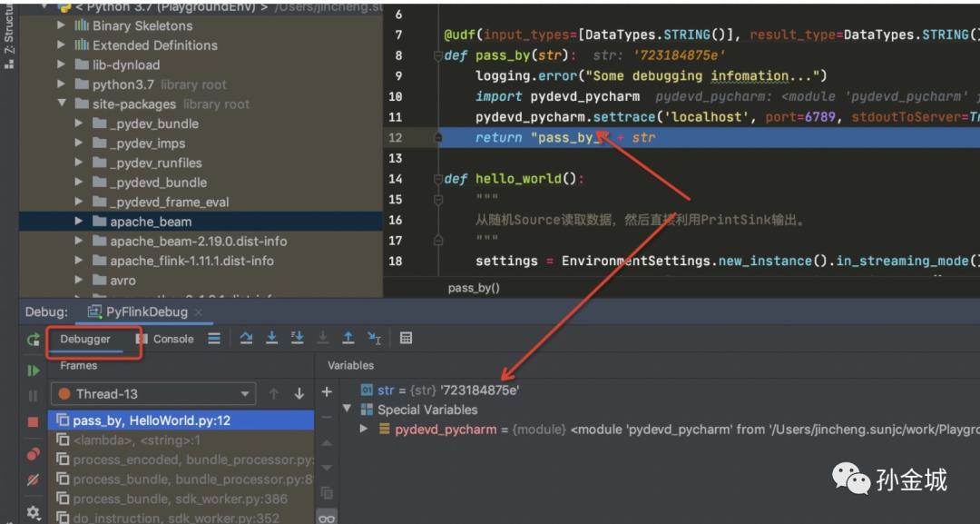Click the Run to Cursor icon

tap(375, 339)
